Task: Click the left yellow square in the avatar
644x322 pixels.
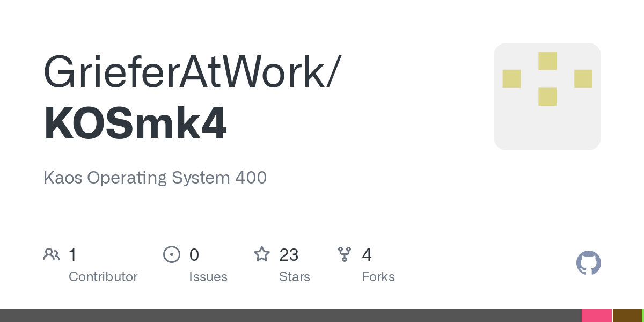Action: click(x=511, y=79)
